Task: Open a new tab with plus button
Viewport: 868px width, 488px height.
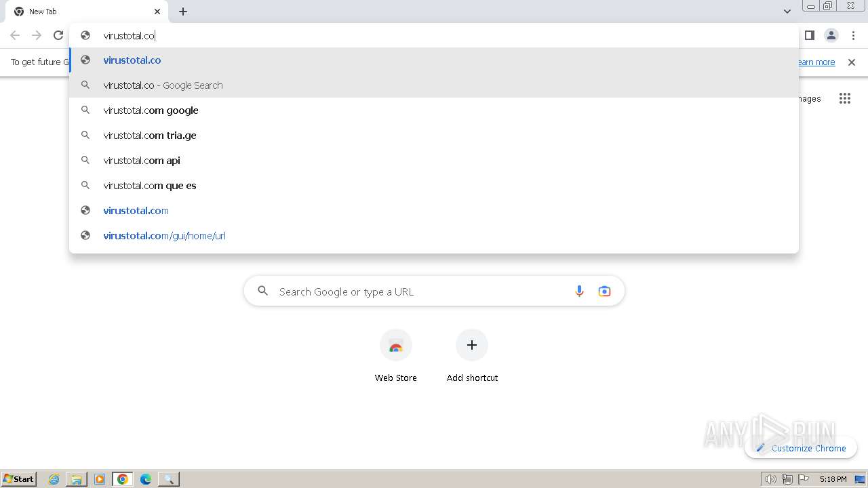Action: coord(183,12)
